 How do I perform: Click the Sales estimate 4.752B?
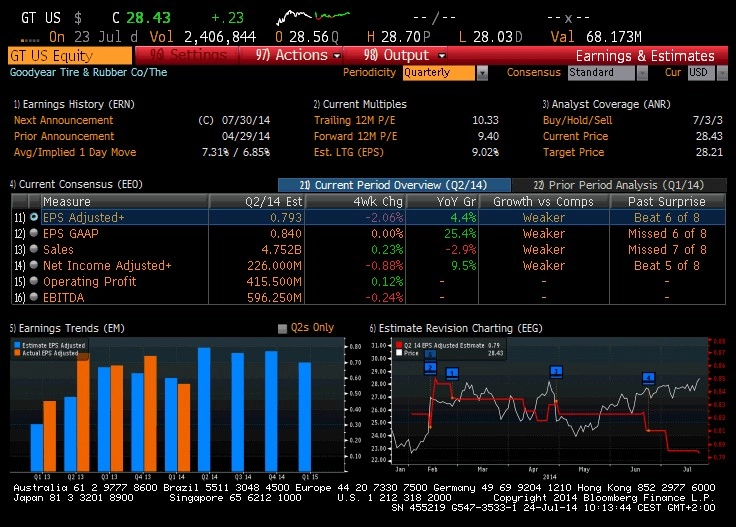[281, 249]
